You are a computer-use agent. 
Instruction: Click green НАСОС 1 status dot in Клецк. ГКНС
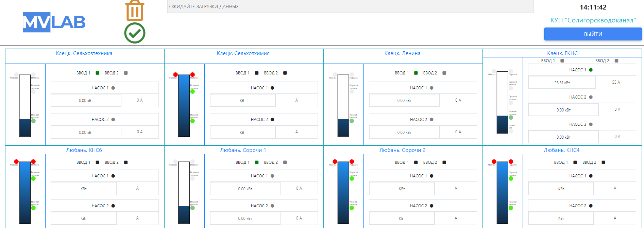pyautogui.click(x=591, y=70)
